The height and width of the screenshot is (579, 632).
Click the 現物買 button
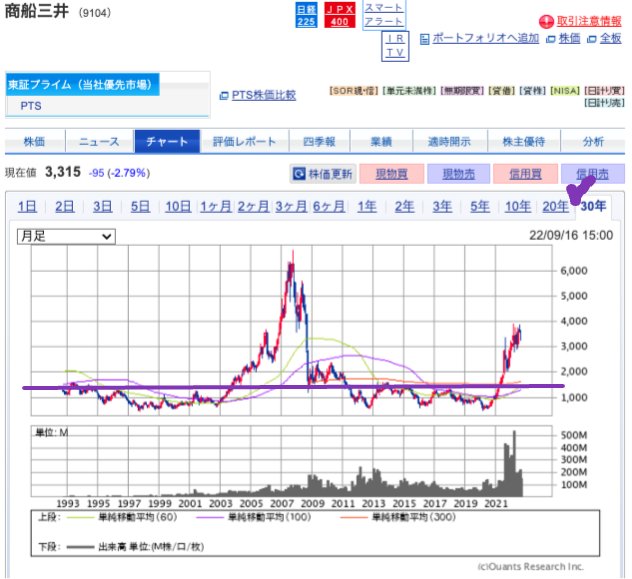tap(392, 174)
